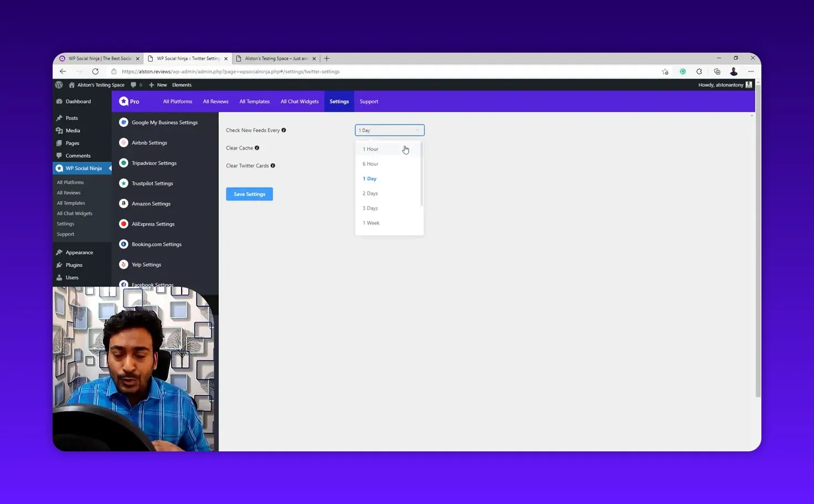Open Google My Business Settings
814x504 pixels.
point(123,122)
